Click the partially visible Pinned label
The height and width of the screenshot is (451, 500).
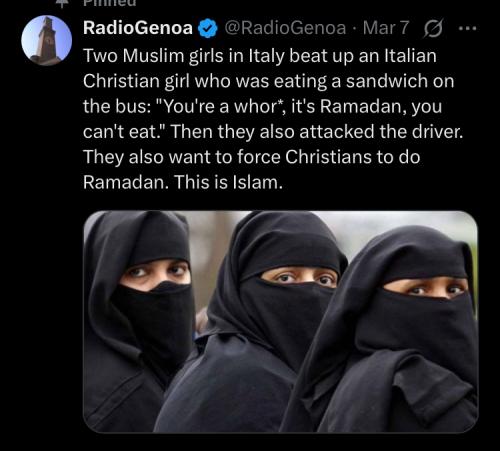tap(110, 3)
